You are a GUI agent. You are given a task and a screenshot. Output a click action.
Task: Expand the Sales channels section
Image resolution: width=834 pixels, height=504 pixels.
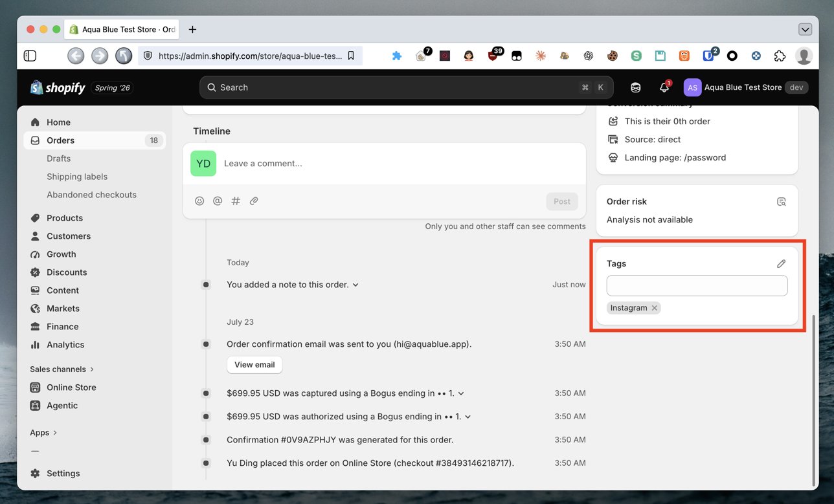[x=62, y=369]
